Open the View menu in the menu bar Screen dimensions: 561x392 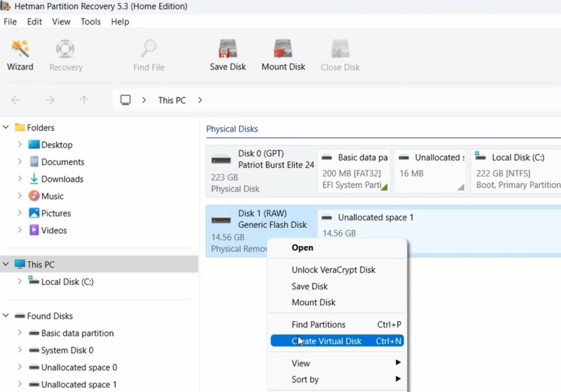61,22
